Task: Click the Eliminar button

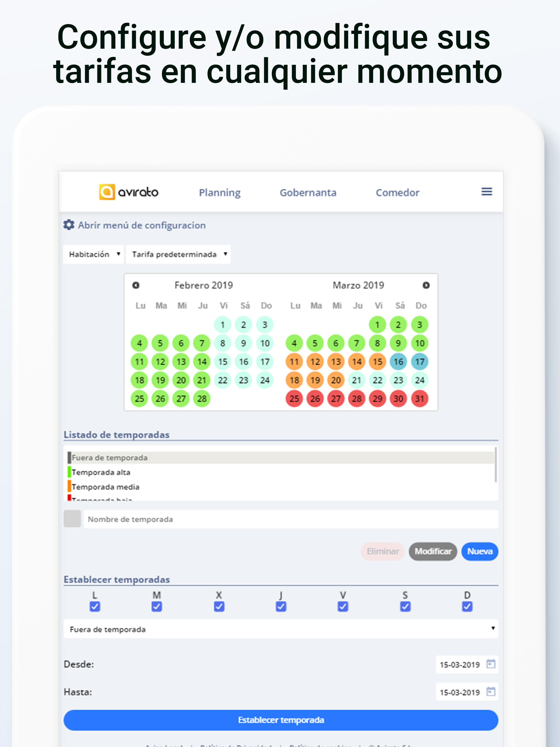Action: [x=383, y=552]
